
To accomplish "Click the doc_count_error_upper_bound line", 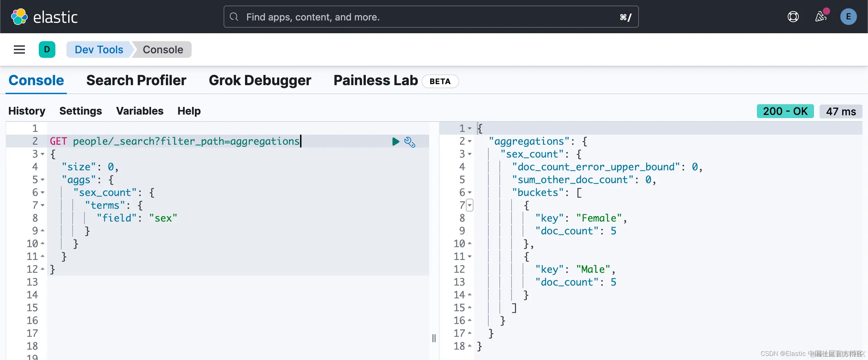I will coord(607,167).
